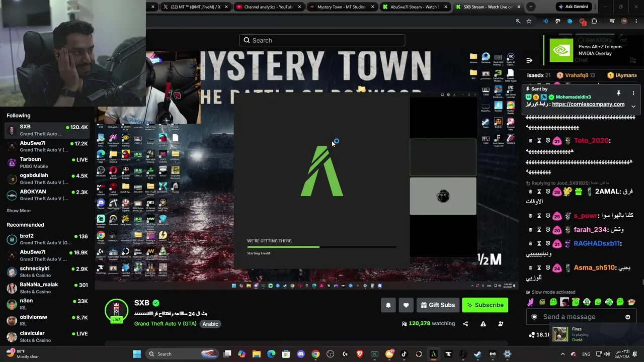Screen dimensions: 644x362
Task: Open Google Chrome from the taskbar
Action: coord(315,354)
